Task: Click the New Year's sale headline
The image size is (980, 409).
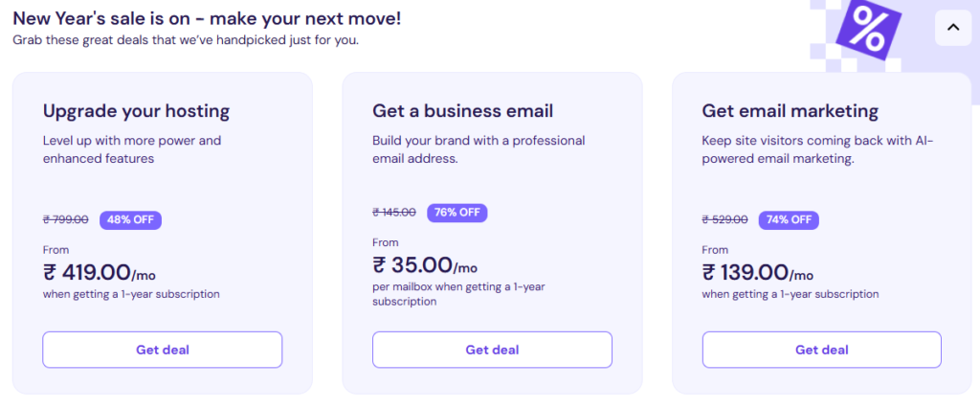Action: click(207, 18)
